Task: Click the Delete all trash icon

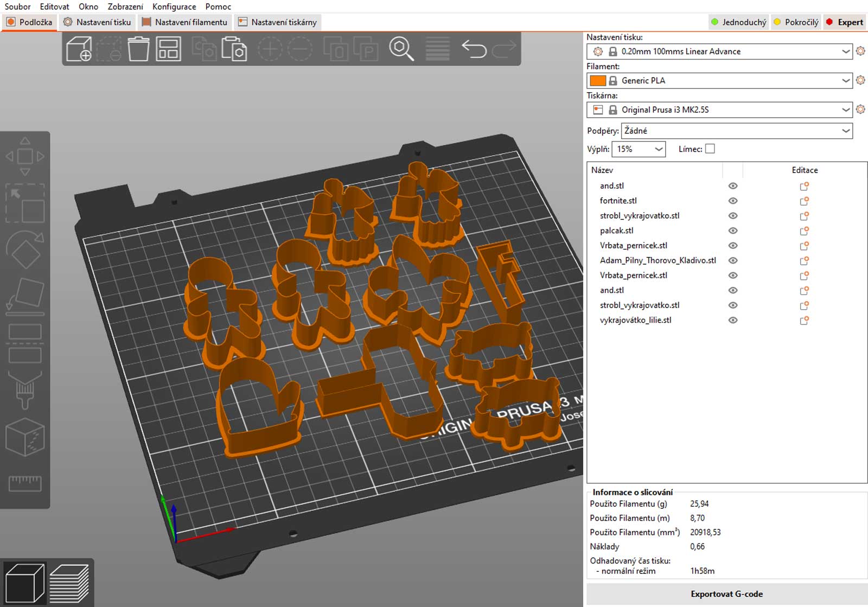Action: [x=138, y=49]
